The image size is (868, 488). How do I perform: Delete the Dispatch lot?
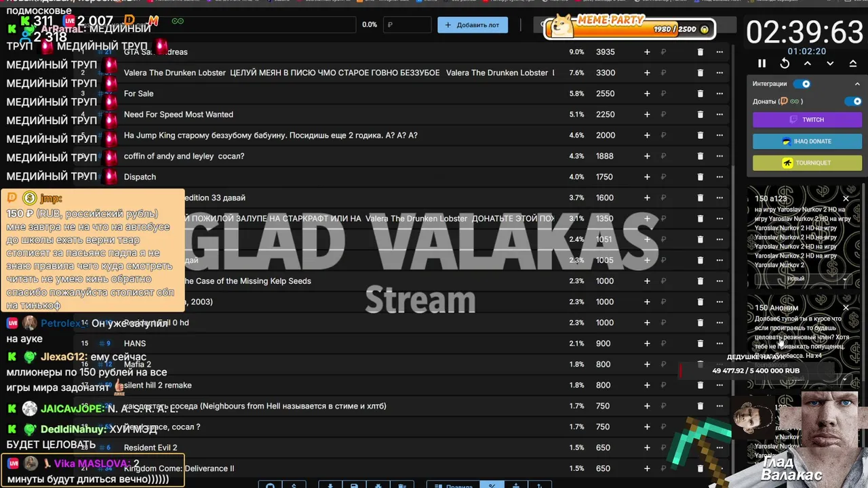pyautogui.click(x=701, y=177)
